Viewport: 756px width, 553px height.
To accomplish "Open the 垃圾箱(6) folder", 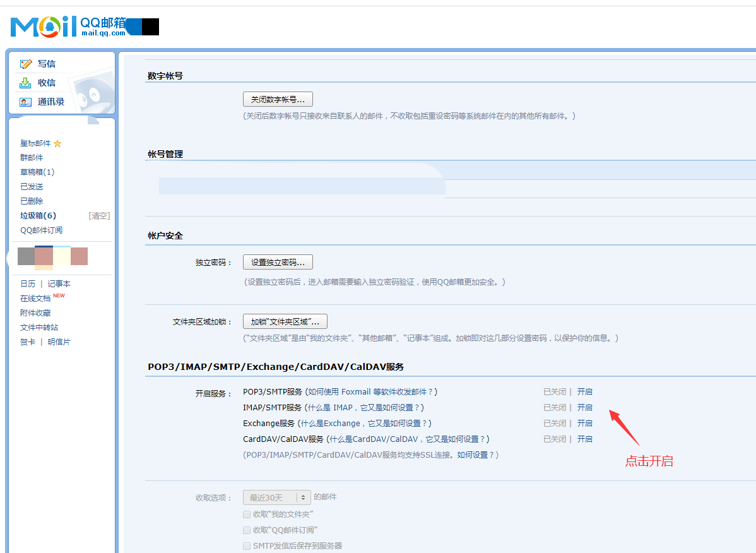I will (x=38, y=216).
